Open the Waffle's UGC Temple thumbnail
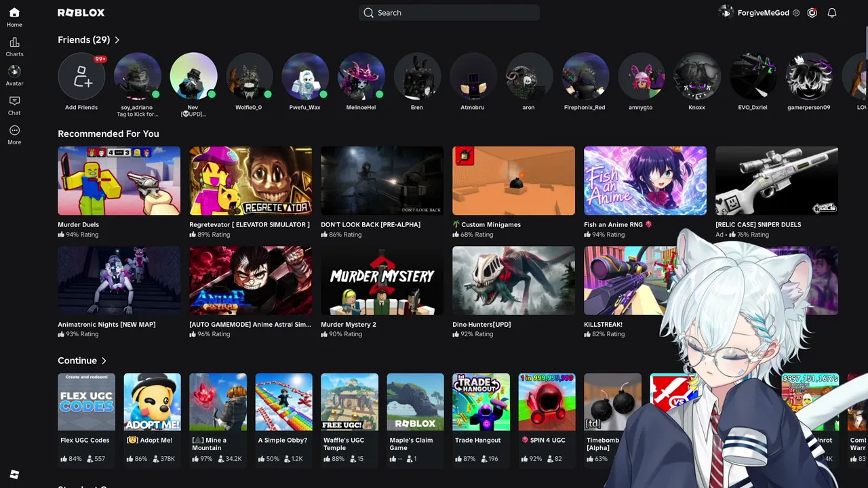This screenshot has height=488, width=868. click(350, 402)
